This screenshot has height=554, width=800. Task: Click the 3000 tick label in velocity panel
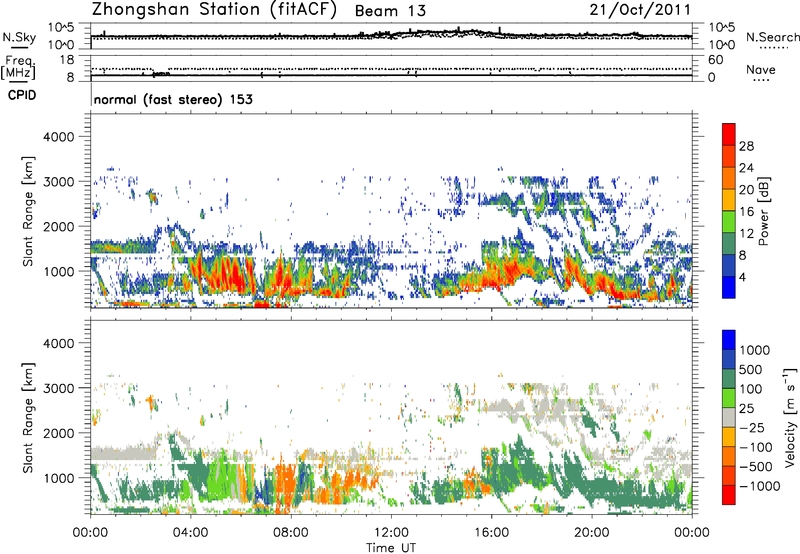tap(59, 388)
